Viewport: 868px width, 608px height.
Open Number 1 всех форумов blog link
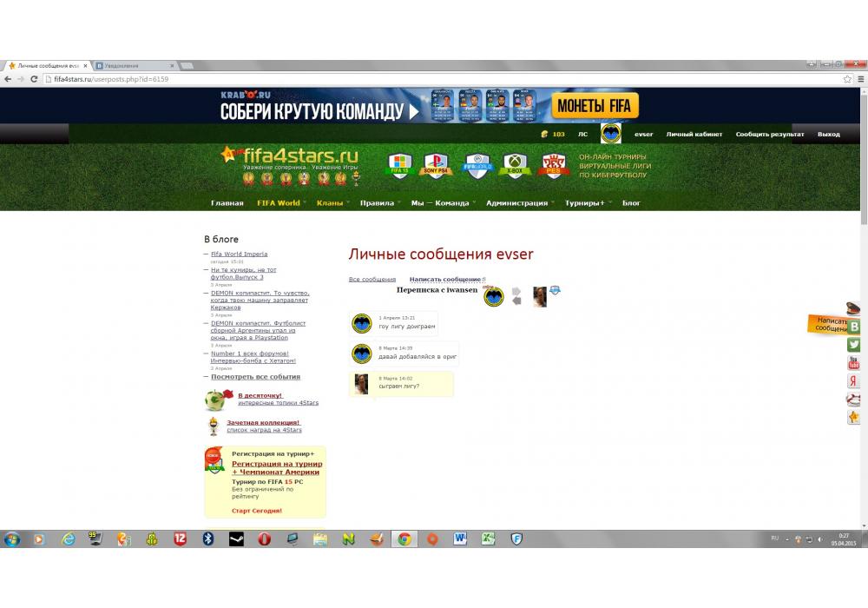click(253, 357)
